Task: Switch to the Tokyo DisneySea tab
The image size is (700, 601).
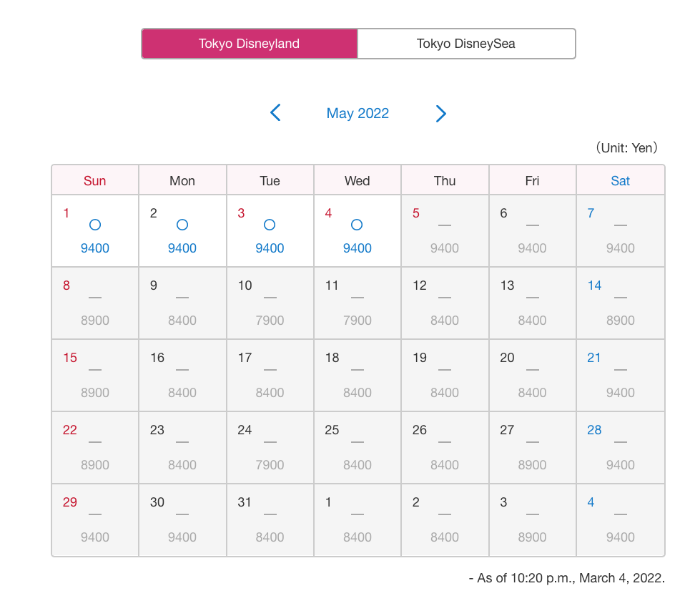Action: [466, 44]
